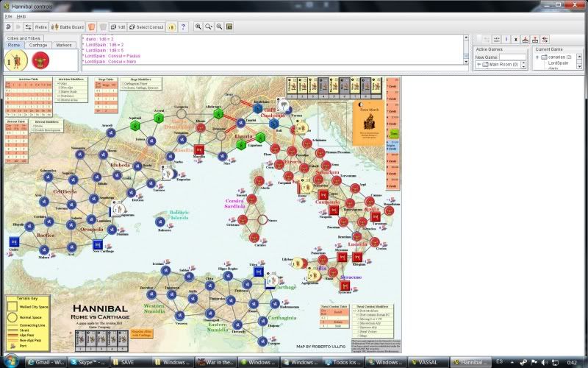Click the black X icon in server panel
Image resolution: width=588 pixels, height=368 pixels.
click(x=516, y=39)
